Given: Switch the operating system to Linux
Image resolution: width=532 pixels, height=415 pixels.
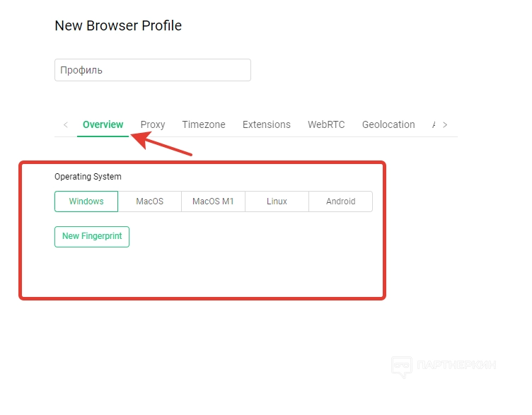Looking at the screenshot, I should [277, 201].
